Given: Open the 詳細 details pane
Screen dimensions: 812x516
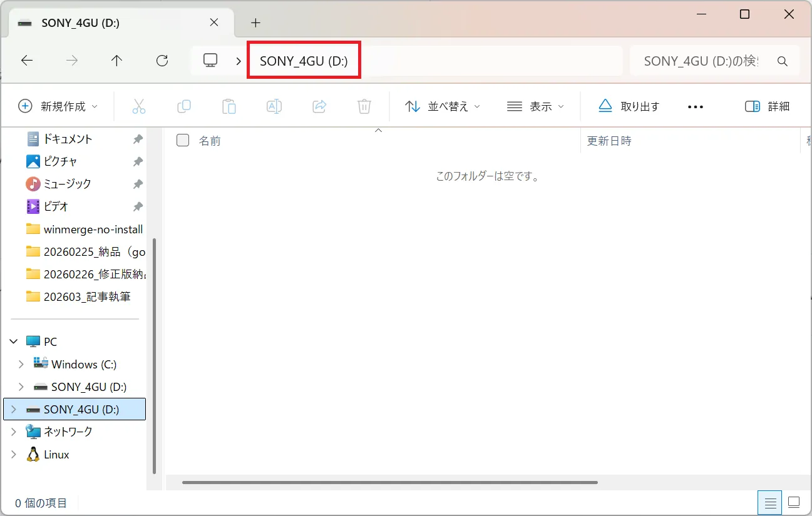Looking at the screenshot, I should click(768, 106).
